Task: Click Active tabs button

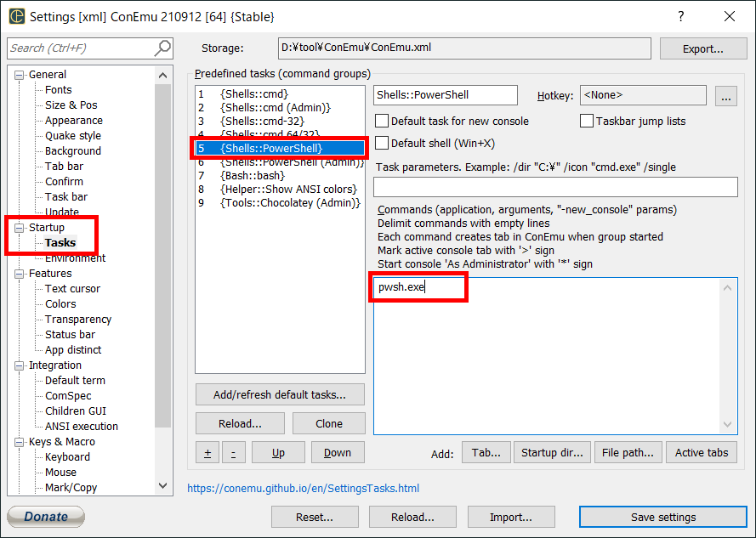Action: pyautogui.click(x=702, y=453)
